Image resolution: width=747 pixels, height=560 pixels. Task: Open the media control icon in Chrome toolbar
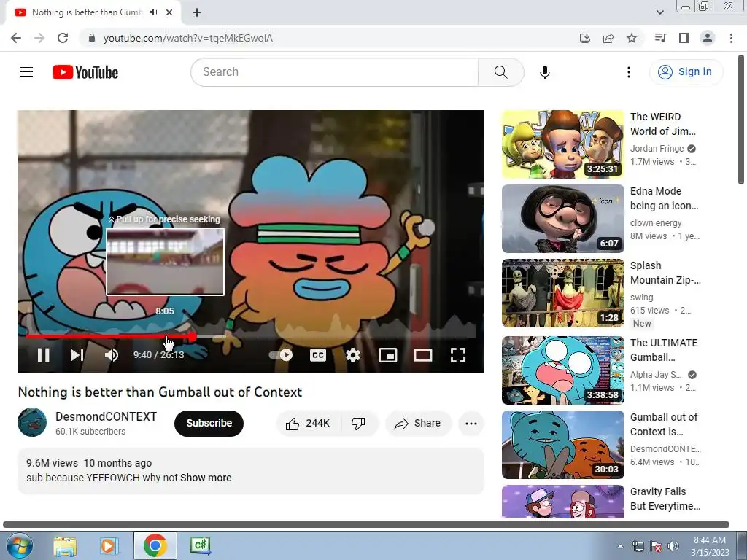tap(660, 38)
